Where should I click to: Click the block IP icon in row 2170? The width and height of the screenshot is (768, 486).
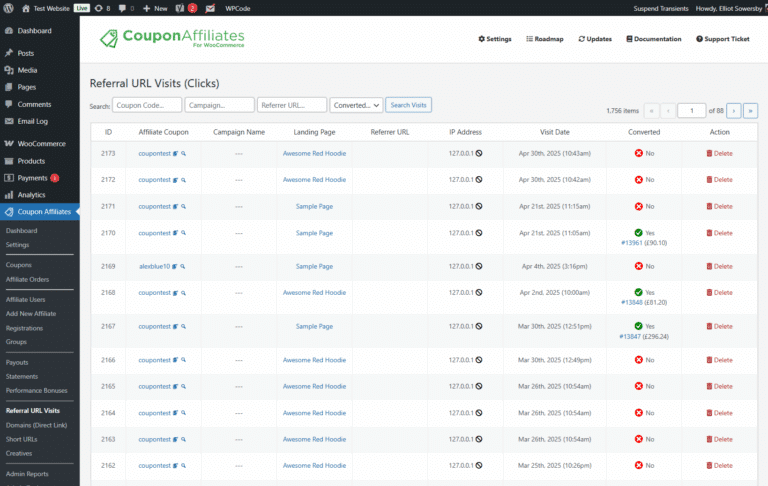pos(479,233)
